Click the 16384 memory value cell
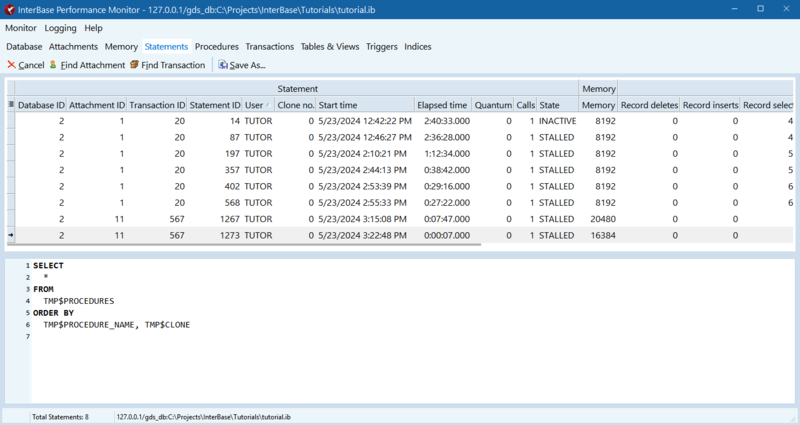The image size is (800, 425). pyautogui.click(x=598, y=235)
